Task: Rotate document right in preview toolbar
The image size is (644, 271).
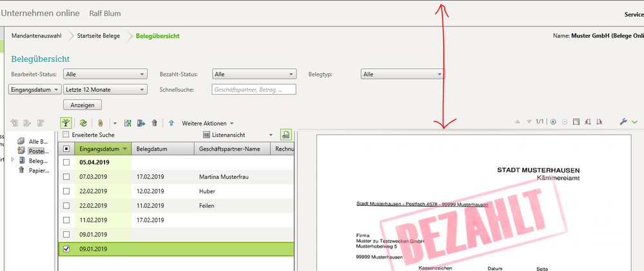Action: pos(600,122)
